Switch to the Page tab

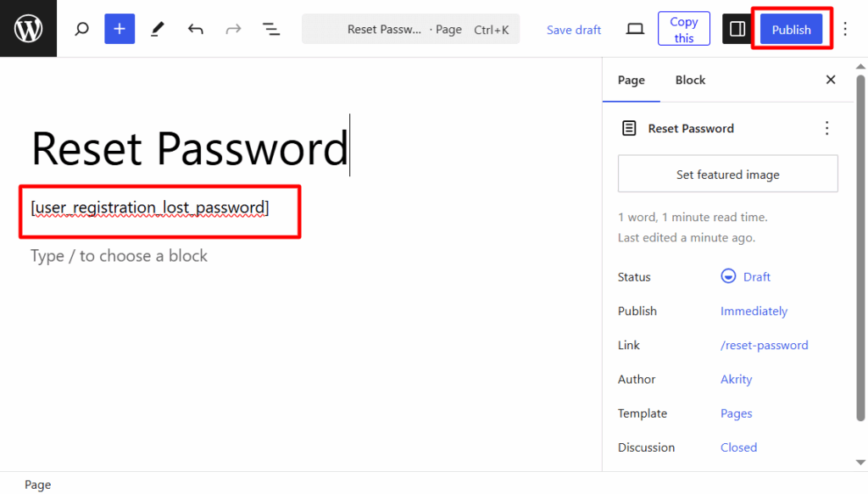coord(631,80)
